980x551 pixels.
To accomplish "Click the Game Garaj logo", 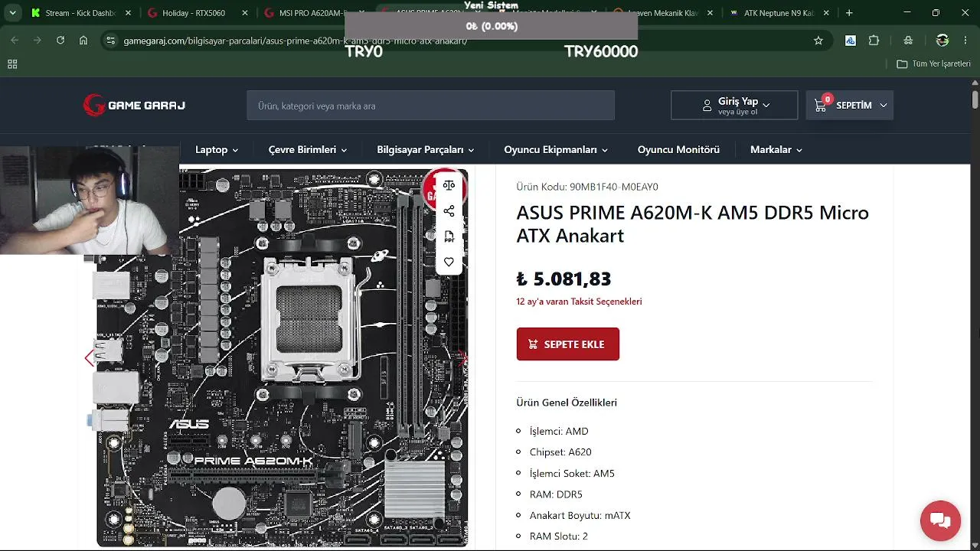I will click(x=134, y=105).
